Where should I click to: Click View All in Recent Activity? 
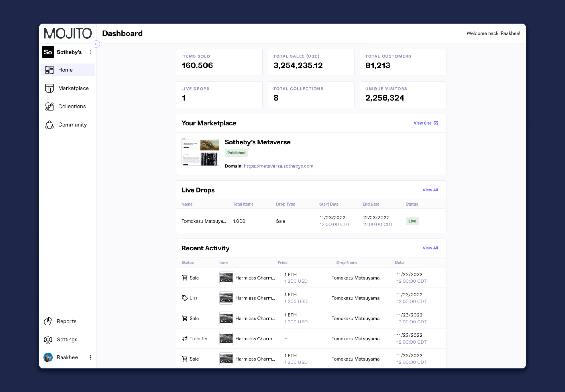tap(430, 248)
